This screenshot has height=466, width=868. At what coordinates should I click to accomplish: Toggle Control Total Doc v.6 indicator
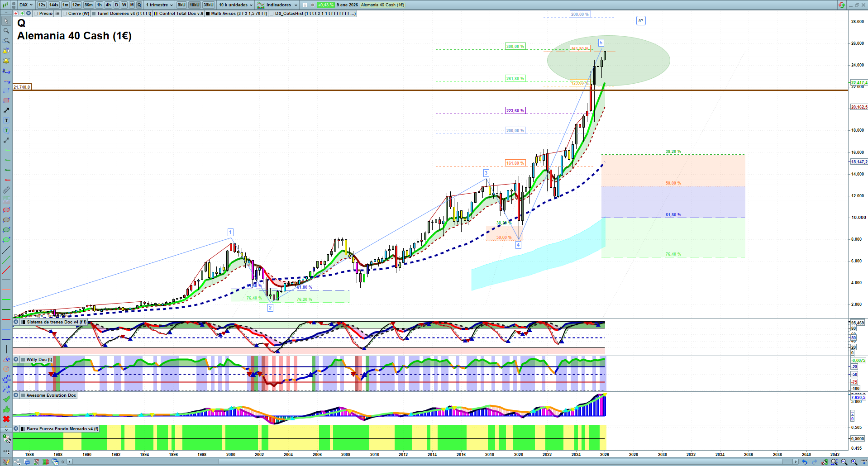(x=156, y=14)
